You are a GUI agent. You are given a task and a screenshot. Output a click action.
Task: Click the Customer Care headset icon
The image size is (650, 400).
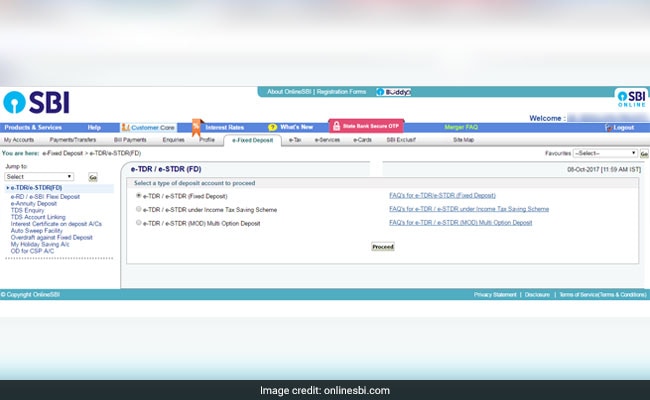[x=125, y=127]
